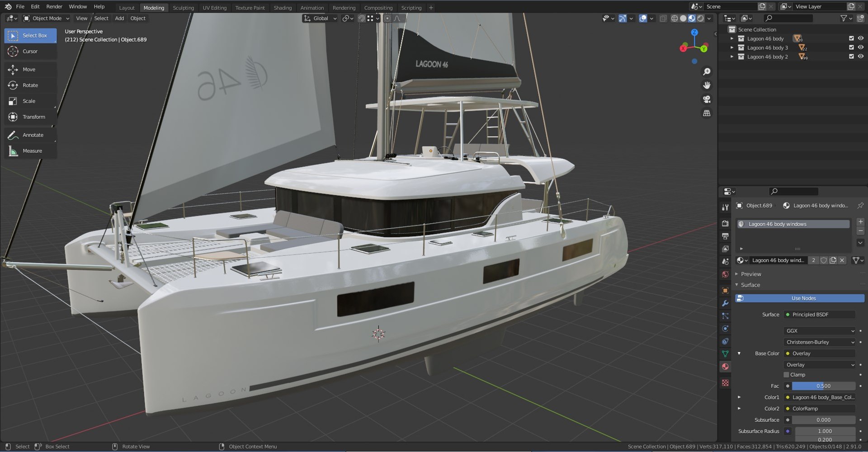Select the Lagoon 46 body windows material slot
This screenshot has width=868, height=452.
(x=793, y=224)
